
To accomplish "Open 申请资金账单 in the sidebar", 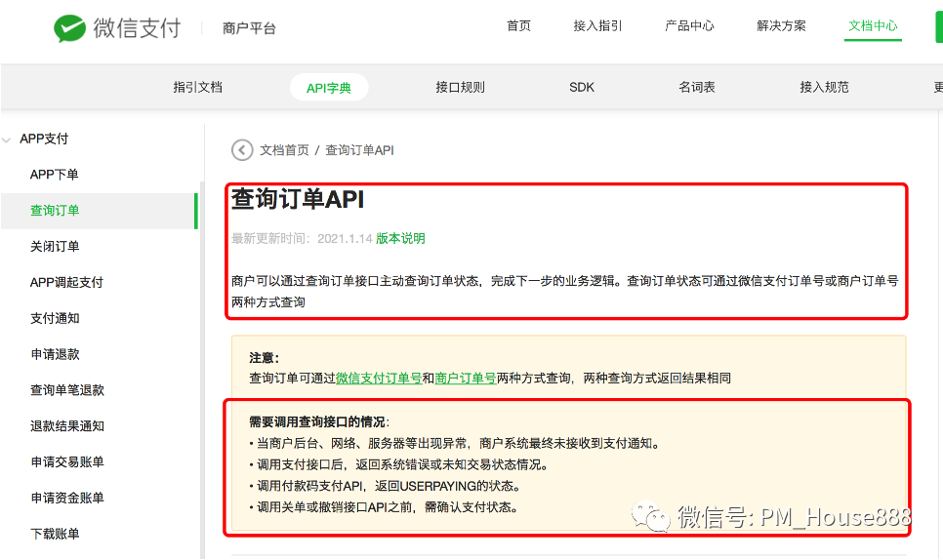I will point(66,499).
